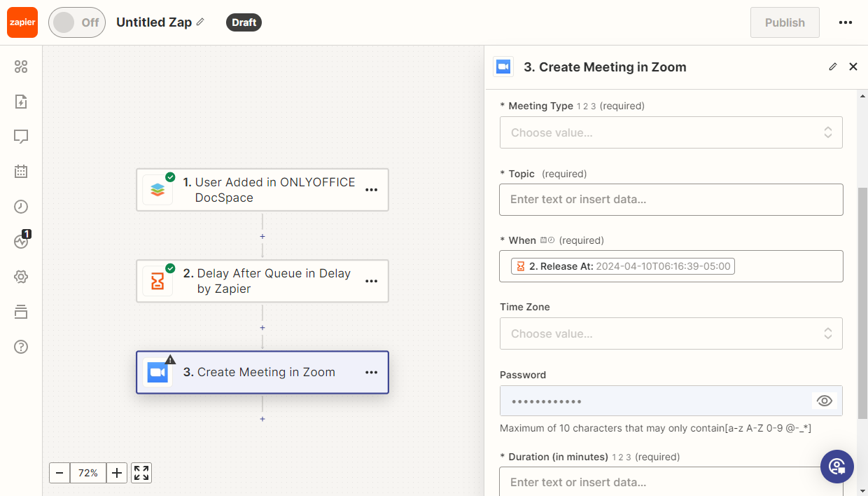The height and width of the screenshot is (496, 868).
Task: Open the Zap history clock icon
Action: [21, 207]
